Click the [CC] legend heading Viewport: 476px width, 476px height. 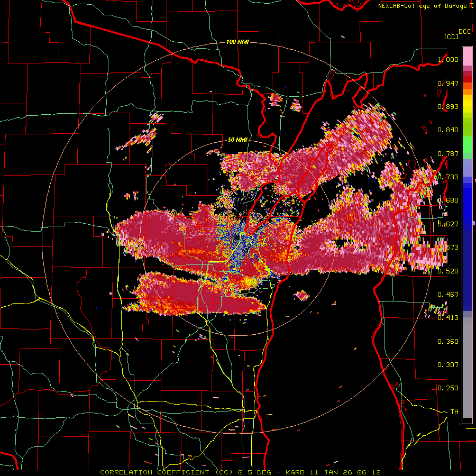[451, 36]
